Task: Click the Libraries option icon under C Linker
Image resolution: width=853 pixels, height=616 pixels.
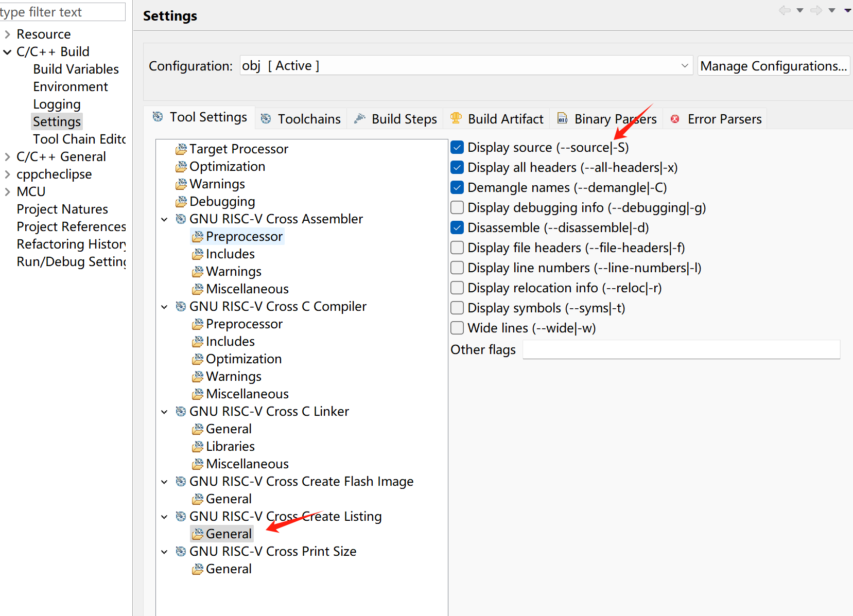Action: (x=198, y=447)
